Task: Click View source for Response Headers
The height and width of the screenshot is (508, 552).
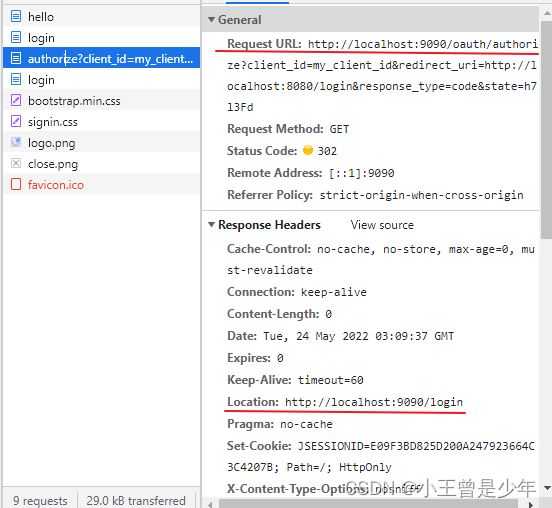Action: [x=382, y=225]
